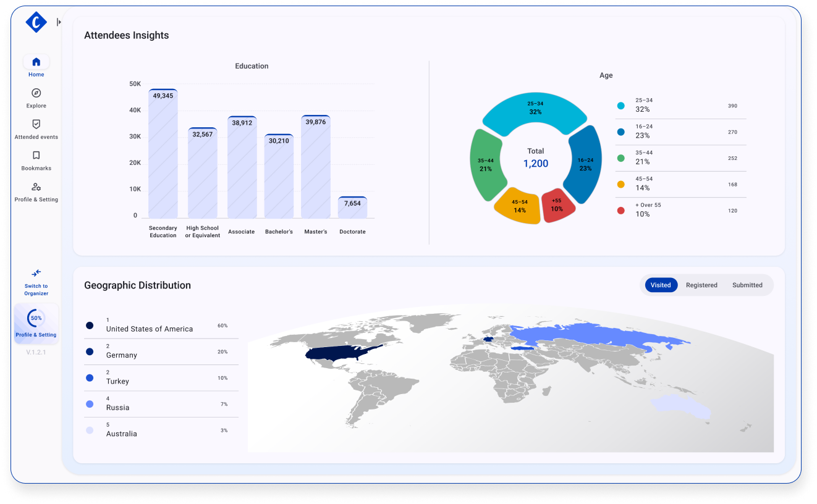The height and width of the screenshot is (504, 817).
Task: Expand the sidebar with the arrow toggle
Action: [59, 22]
